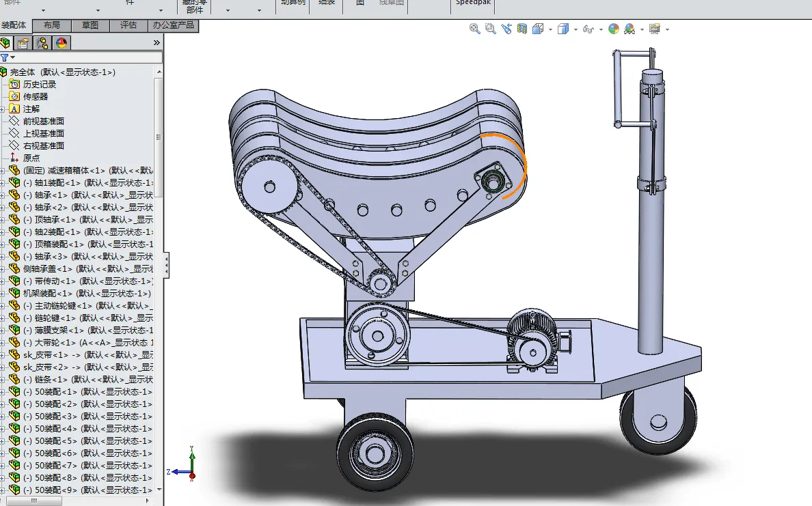
Task: Open the 办公室产品 tab
Action: [x=174, y=25]
